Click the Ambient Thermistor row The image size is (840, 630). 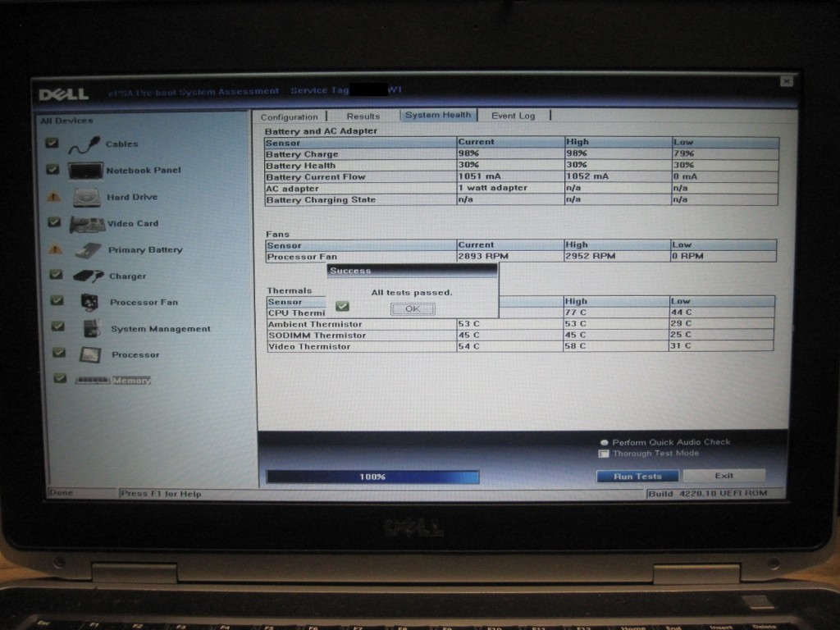click(x=520, y=324)
